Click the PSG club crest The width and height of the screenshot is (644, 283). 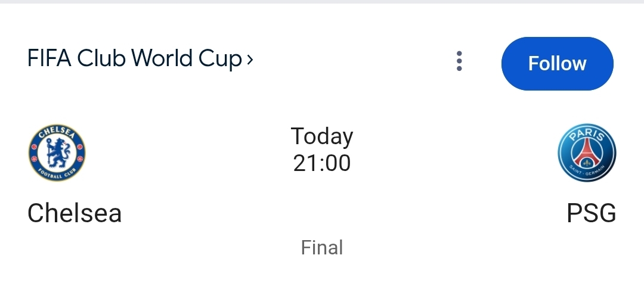[587, 153]
